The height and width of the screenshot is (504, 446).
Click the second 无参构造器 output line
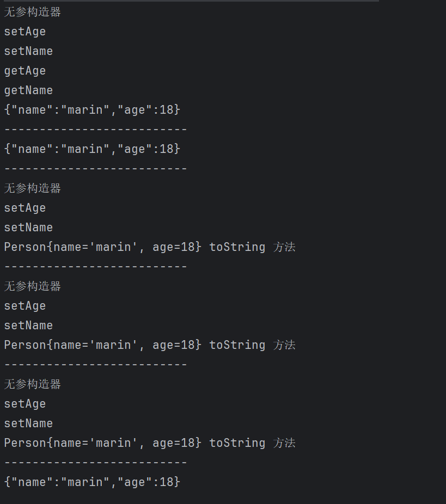[x=33, y=188]
